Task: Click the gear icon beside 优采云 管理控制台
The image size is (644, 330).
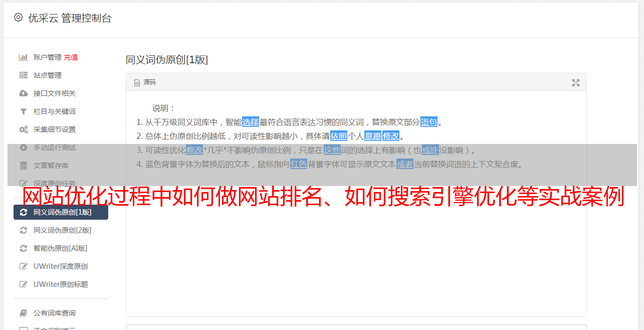Action: 18,18
